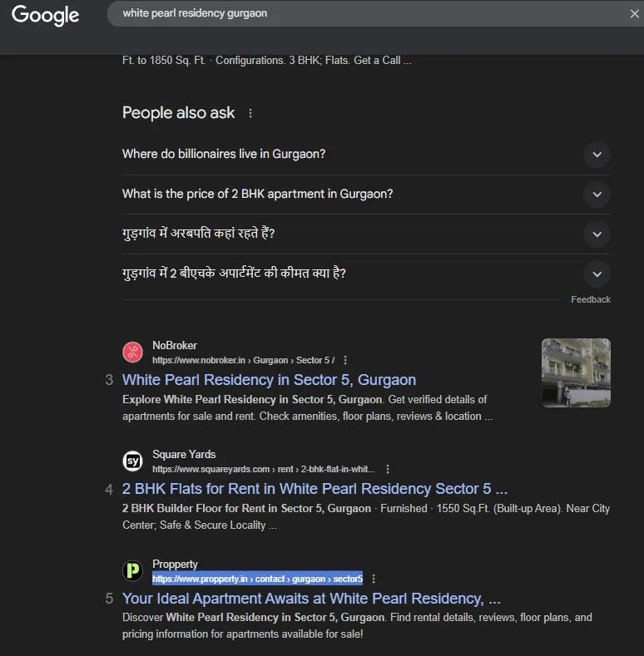Click the Propperty site name text

coord(175,565)
